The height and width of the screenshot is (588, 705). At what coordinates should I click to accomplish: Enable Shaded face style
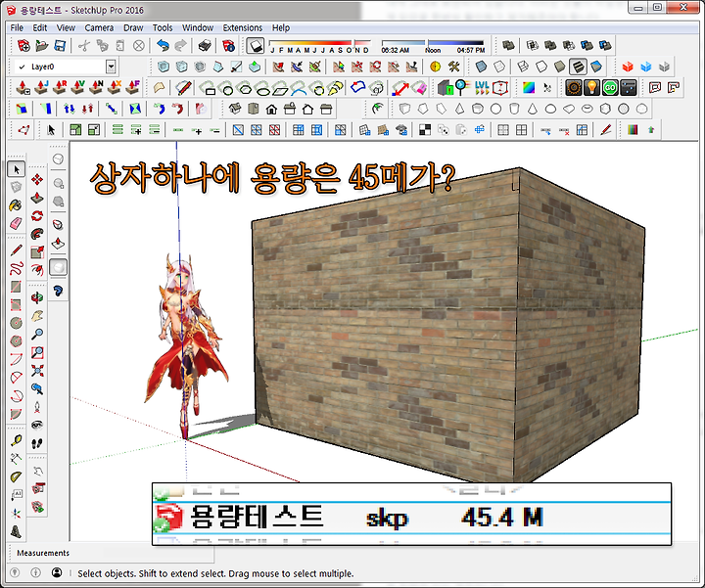point(559,67)
